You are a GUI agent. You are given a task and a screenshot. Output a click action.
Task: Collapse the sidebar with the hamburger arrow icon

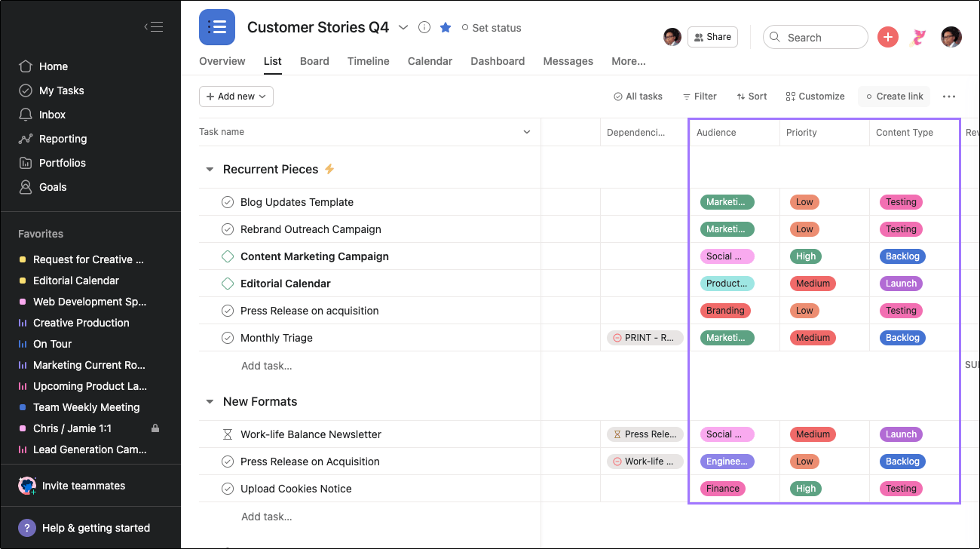(x=154, y=27)
